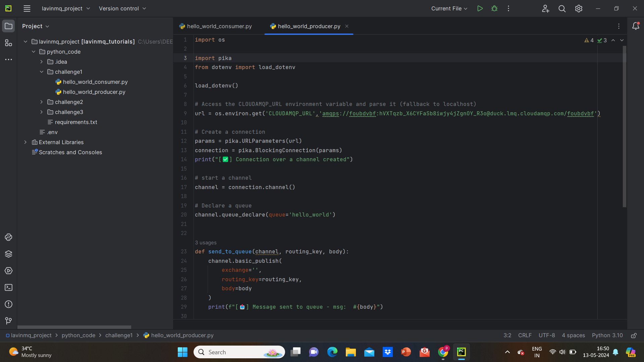Toggle read-only lock icon in status bar
The image size is (644, 362).
[634, 335]
